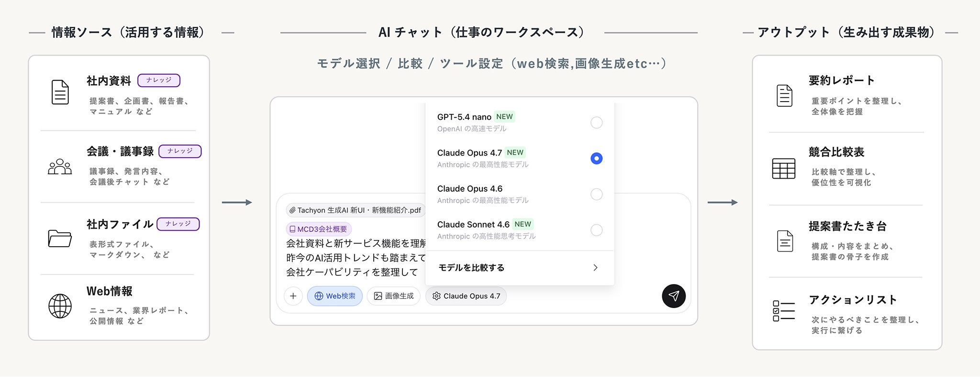Click the Web情報 heading

[110, 291]
